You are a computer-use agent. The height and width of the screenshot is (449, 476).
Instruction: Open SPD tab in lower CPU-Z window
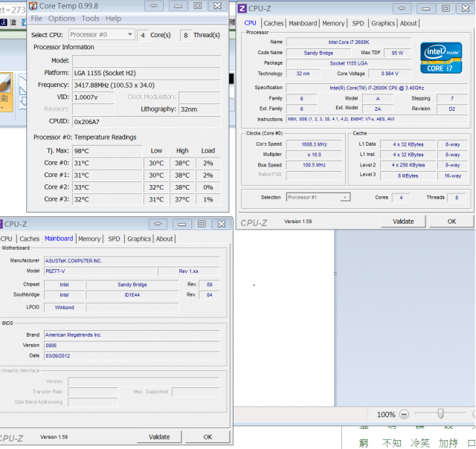click(114, 239)
